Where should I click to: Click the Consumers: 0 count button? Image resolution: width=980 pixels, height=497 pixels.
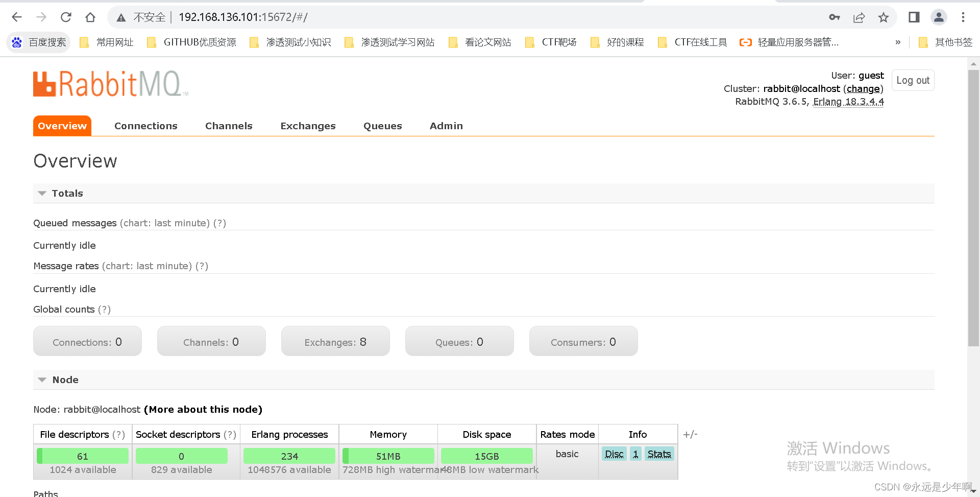pyautogui.click(x=583, y=342)
